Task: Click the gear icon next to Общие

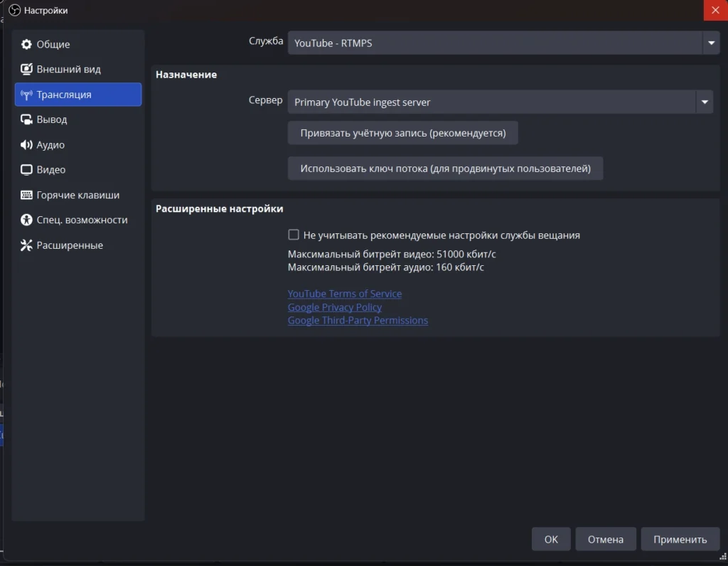Action: 26,44
